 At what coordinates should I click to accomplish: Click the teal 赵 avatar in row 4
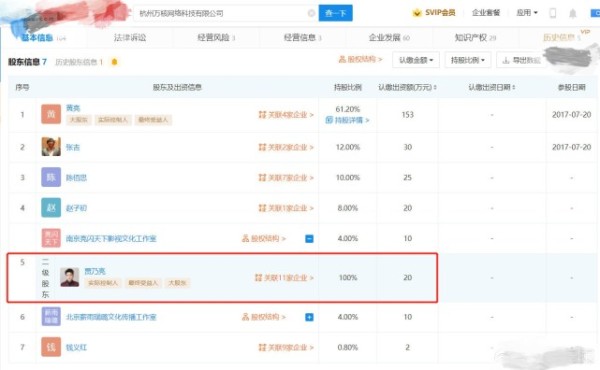coord(51,208)
